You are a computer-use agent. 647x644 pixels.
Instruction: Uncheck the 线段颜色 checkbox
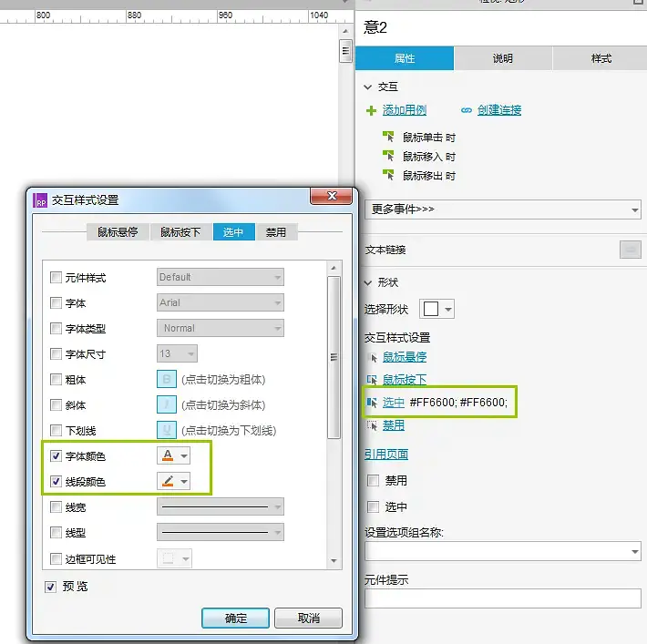(x=56, y=482)
